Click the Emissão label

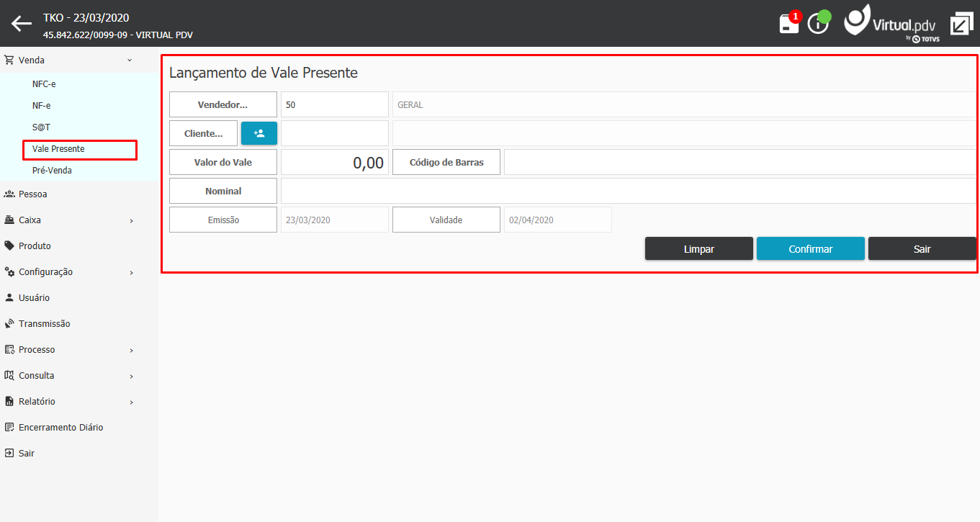(223, 220)
